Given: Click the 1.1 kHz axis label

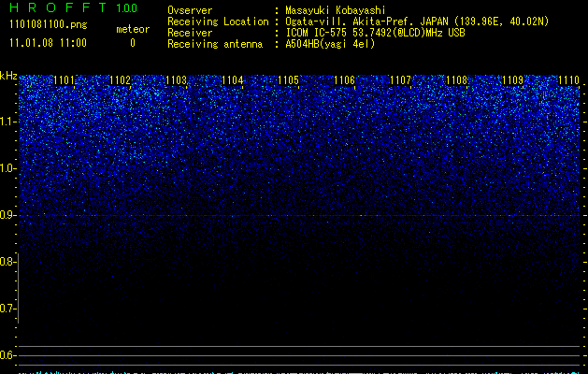Looking at the screenshot, I should pyautogui.click(x=7, y=122).
